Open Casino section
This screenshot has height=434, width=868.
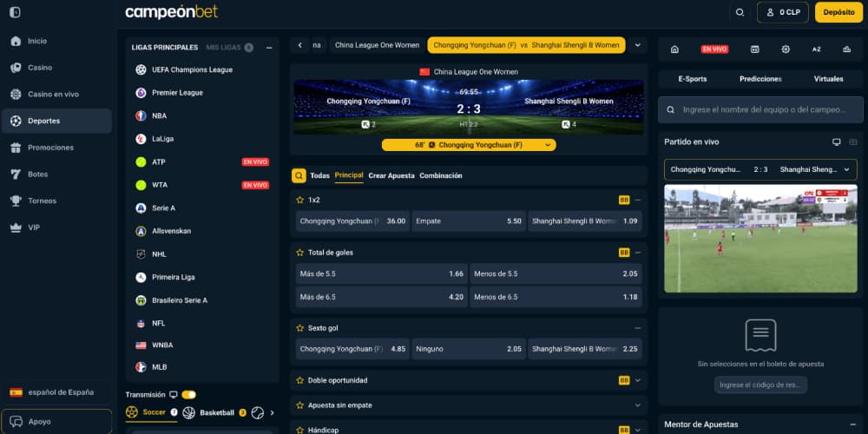tap(56, 68)
